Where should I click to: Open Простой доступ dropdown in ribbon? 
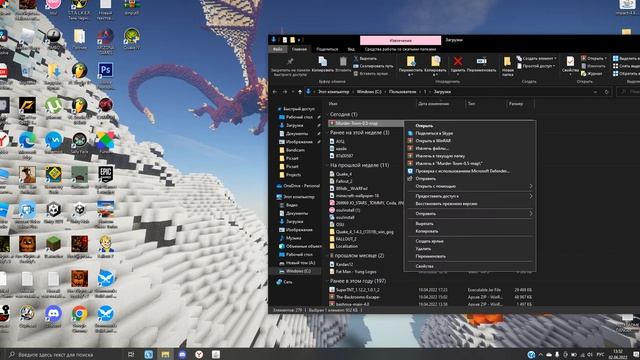(x=536, y=66)
